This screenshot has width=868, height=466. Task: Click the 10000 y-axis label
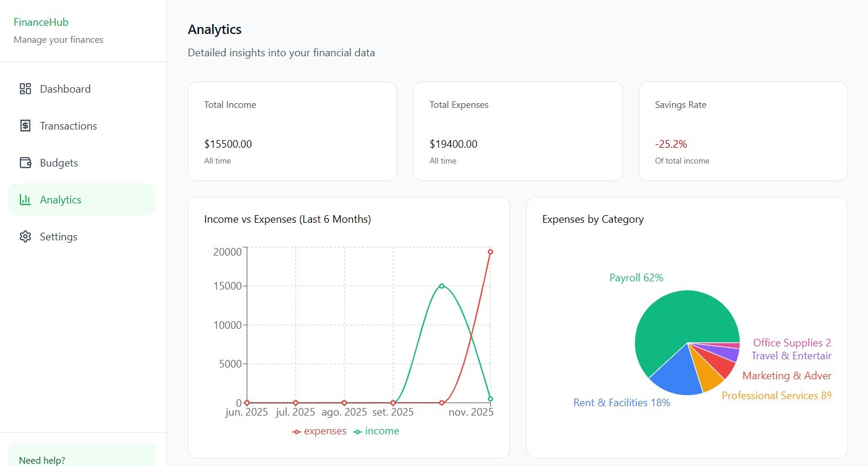pyautogui.click(x=228, y=325)
